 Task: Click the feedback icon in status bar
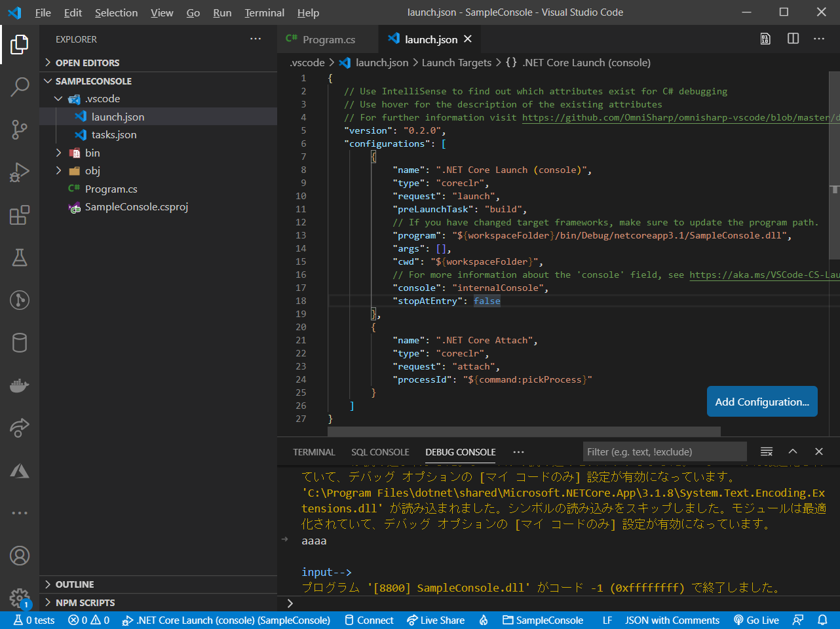[x=798, y=620]
